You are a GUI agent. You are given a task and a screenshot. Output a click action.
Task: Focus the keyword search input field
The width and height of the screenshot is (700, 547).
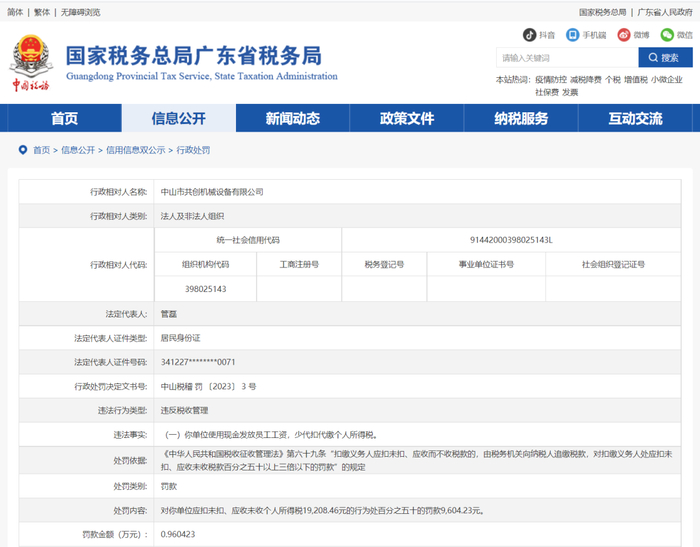[x=567, y=58]
